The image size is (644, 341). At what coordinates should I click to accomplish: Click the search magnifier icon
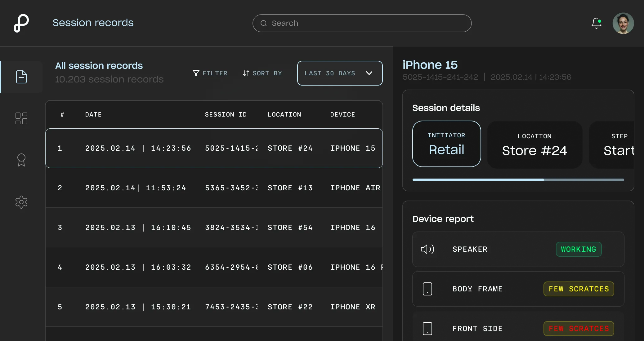pos(264,23)
